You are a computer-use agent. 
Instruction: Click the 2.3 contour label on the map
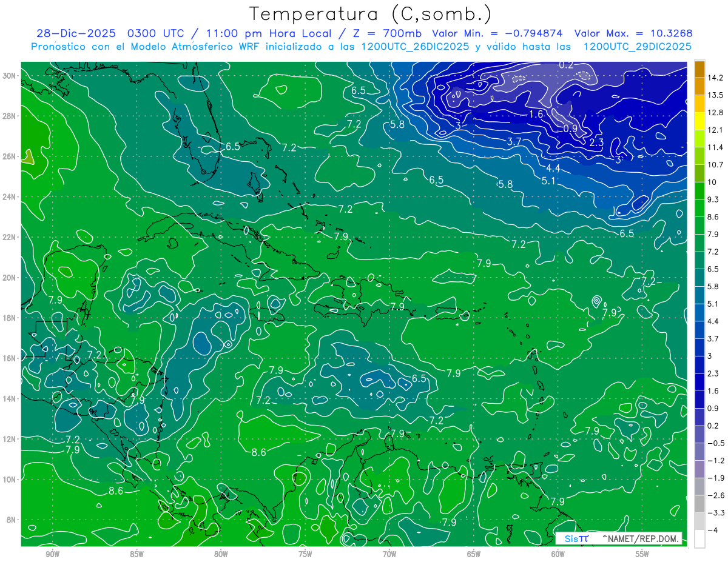coord(596,142)
